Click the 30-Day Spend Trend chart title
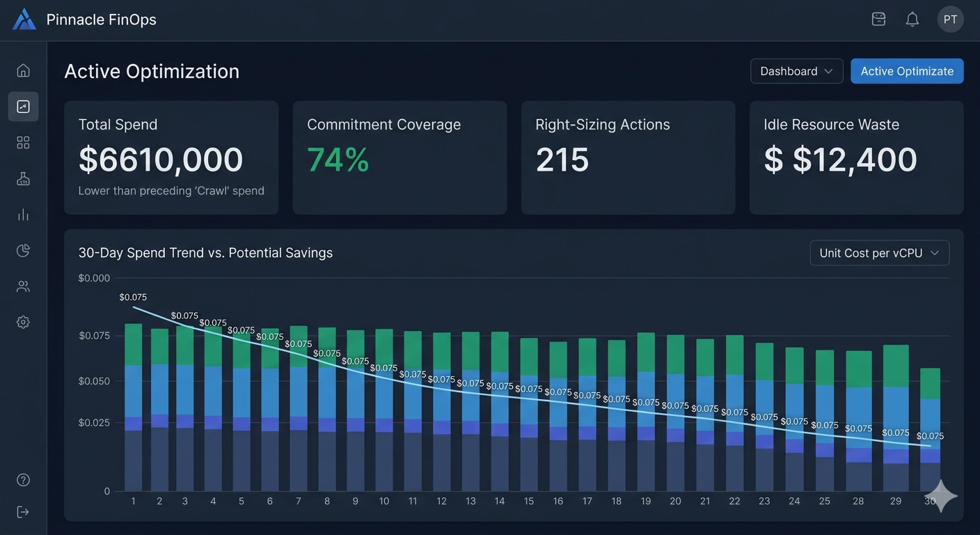Image resolution: width=980 pixels, height=535 pixels. point(205,253)
